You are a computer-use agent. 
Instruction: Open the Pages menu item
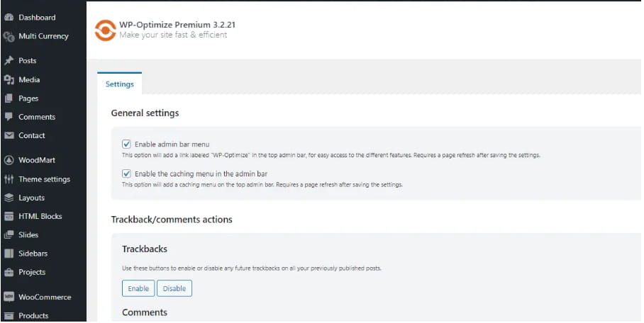pos(28,98)
